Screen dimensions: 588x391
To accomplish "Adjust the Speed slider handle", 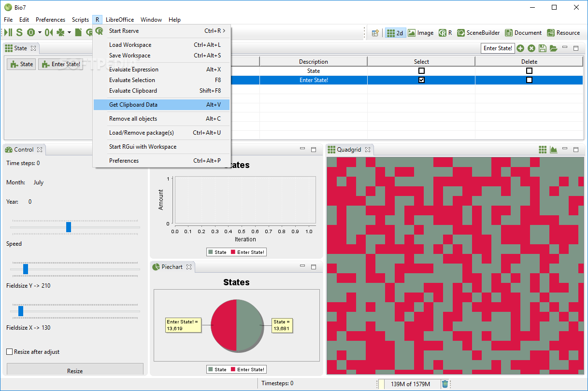I will (x=69, y=227).
